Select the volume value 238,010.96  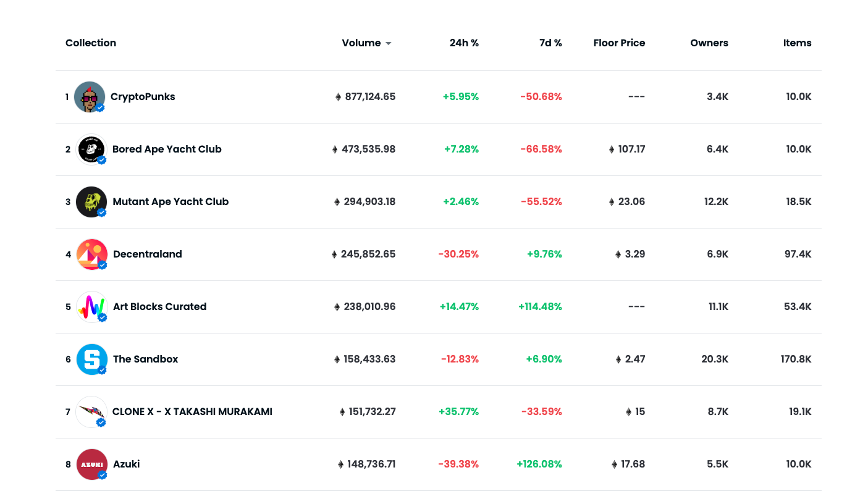369,307
